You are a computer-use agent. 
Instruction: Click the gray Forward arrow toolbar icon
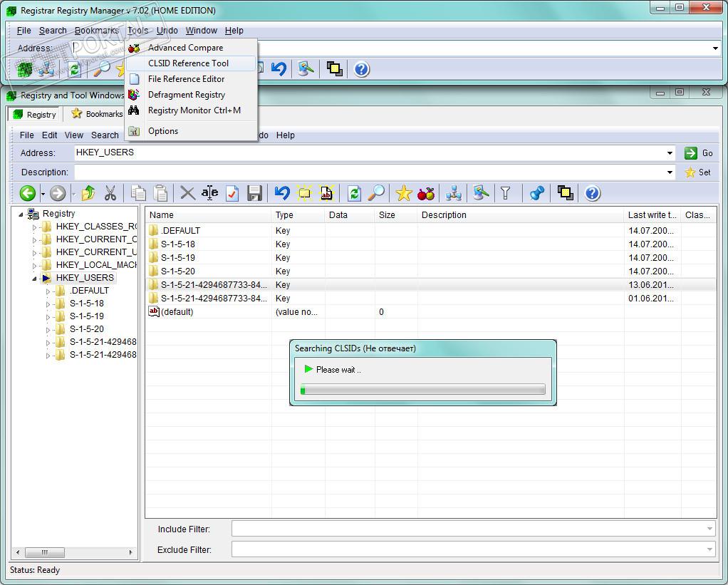coord(58,193)
